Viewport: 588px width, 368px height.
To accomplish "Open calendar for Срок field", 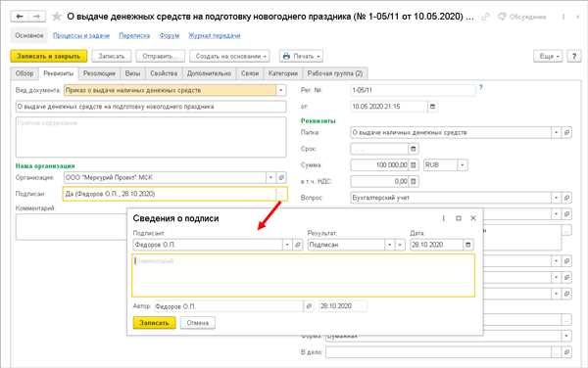I will 414,149.
